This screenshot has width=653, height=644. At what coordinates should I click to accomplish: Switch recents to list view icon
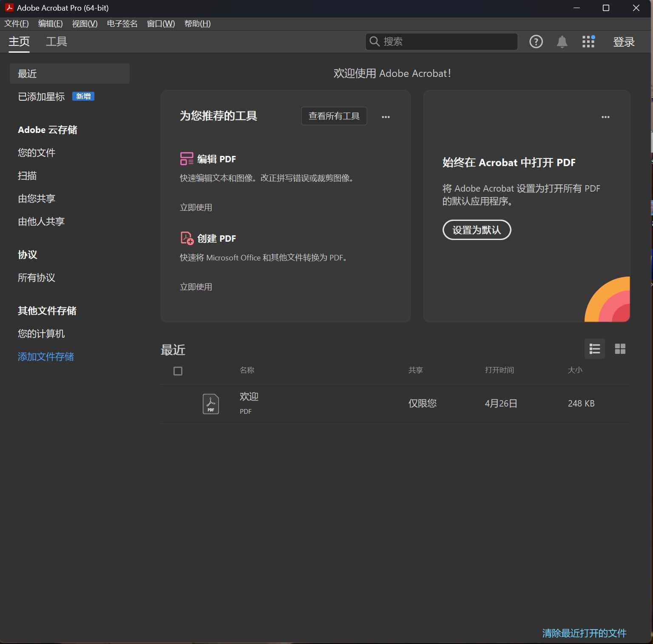coord(594,349)
